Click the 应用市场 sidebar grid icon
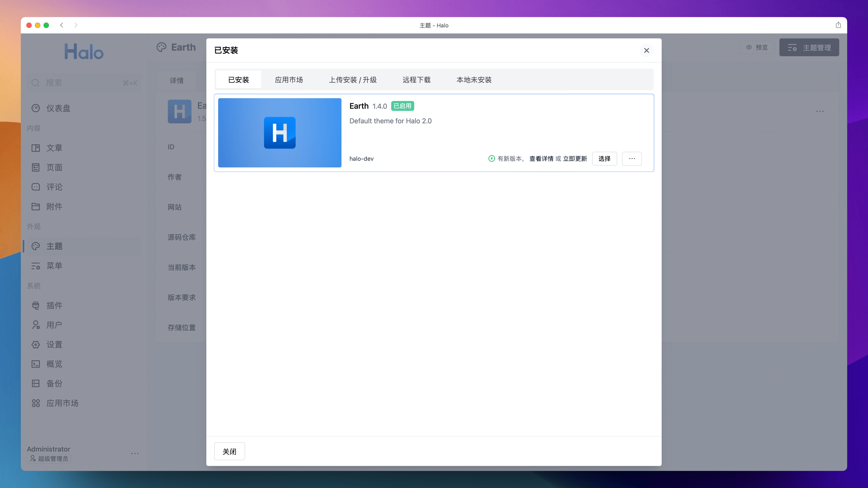 click(36, 403)
